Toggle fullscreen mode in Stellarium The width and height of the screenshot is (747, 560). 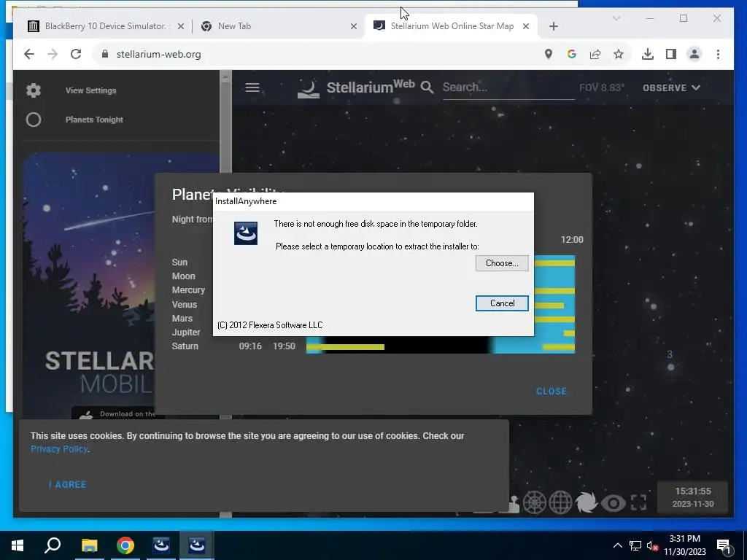[x=638, y=502]
